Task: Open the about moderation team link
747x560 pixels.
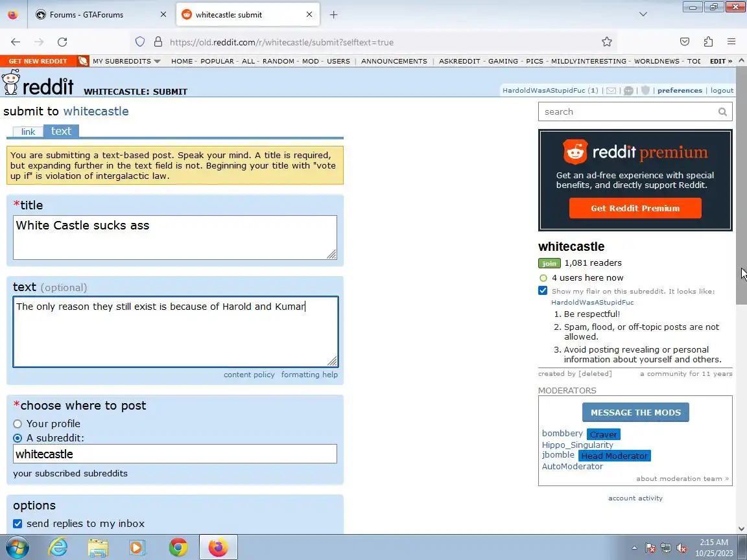Action: click(682, 478)
